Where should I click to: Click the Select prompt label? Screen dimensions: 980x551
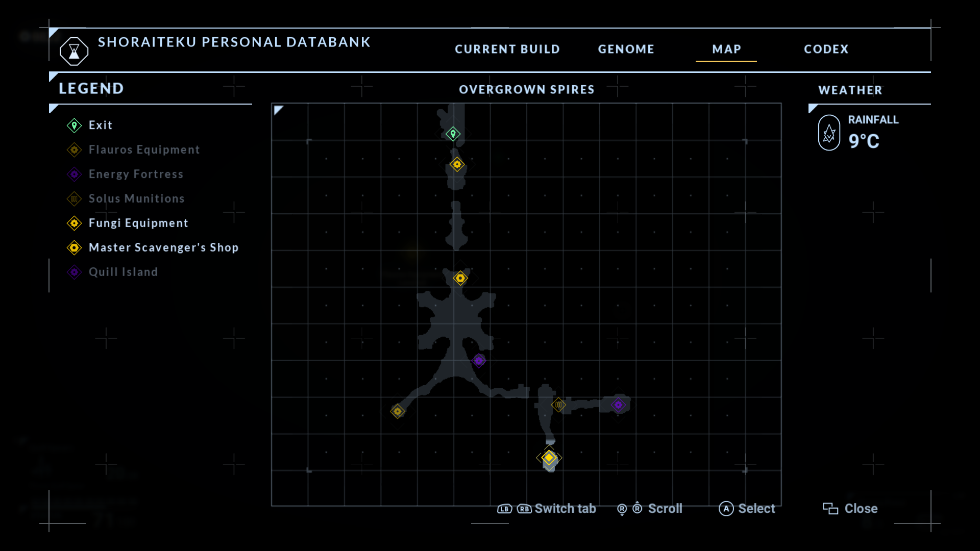tap(756, 509)
